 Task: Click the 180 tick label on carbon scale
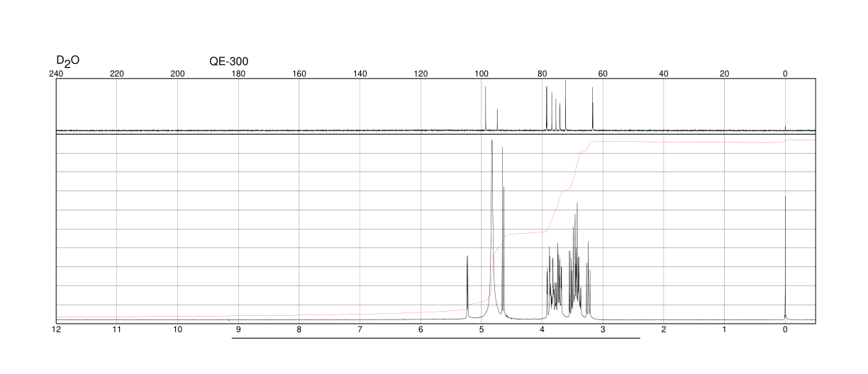click(x=239, y=74)
